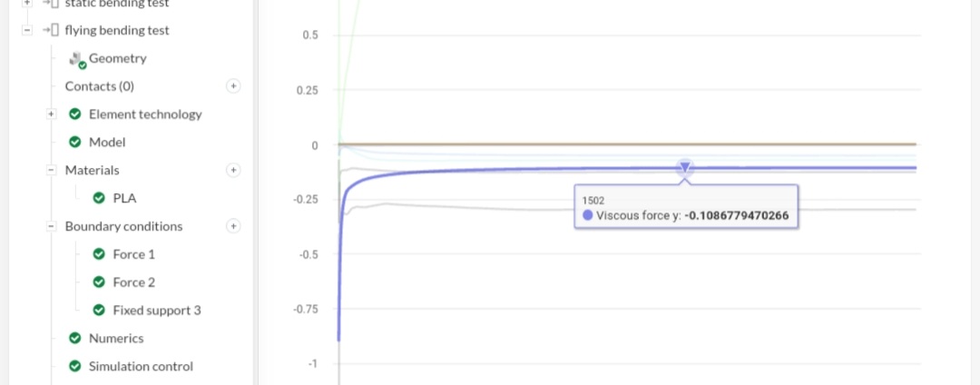Viewport: 980px width, 385px height.
Task: Add a boundary condition with plus icon
Action: click(x=233, y=226)
